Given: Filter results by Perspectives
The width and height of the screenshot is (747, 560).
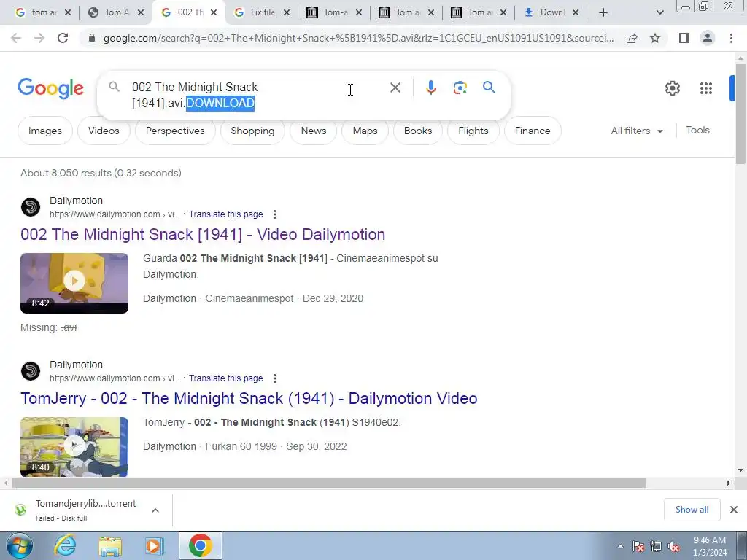Looking at the screenshot, I should coord(175,131).
